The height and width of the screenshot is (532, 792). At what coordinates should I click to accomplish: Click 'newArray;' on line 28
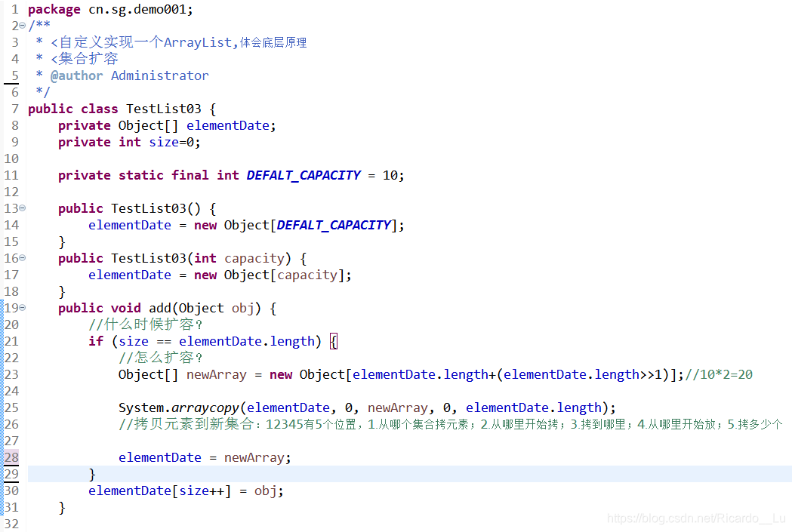(257, 458)
